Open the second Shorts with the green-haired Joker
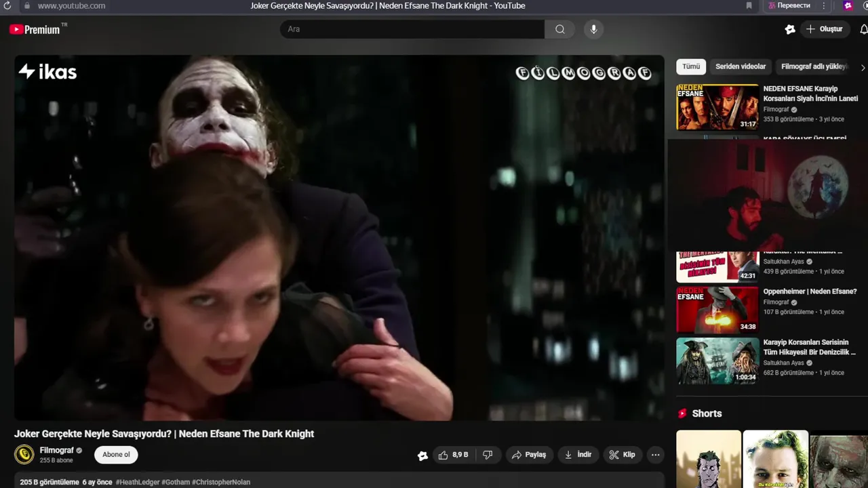Viewport: 868px width, 488px height. 776,459
